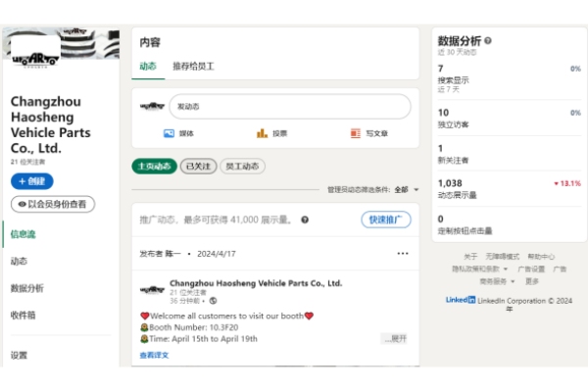
Task: Click the globe visibility icon on post
Action: 213,301
